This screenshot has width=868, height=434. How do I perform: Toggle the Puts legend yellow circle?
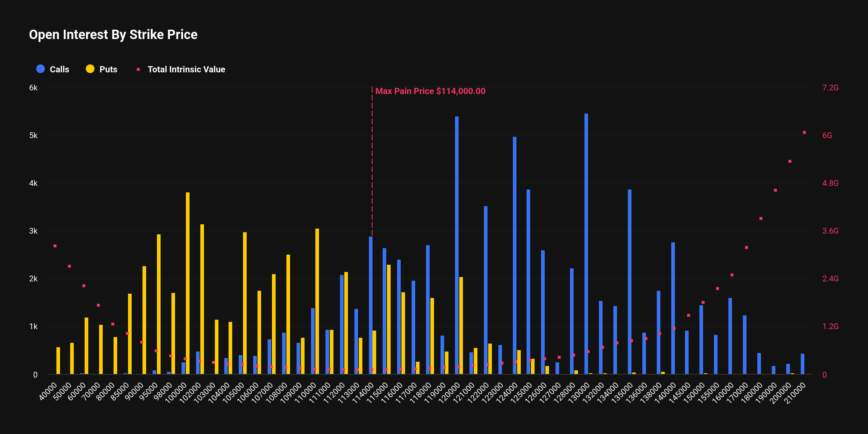tap(90, 69)
